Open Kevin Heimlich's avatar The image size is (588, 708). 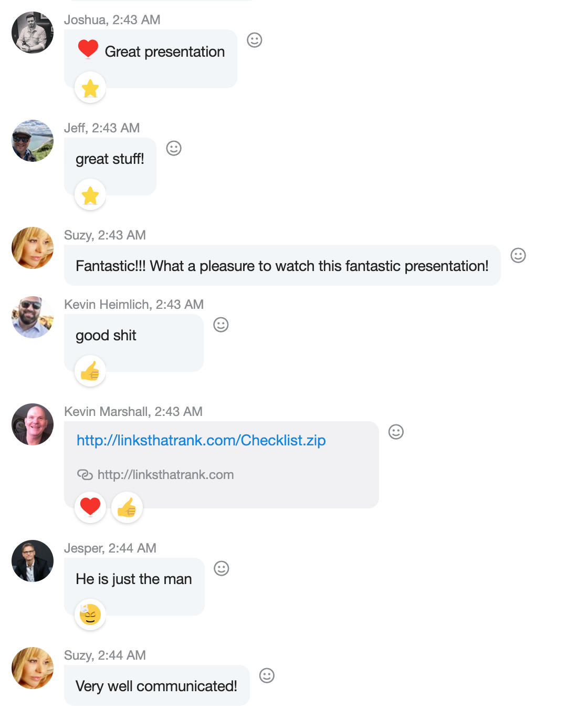[33, 317]
